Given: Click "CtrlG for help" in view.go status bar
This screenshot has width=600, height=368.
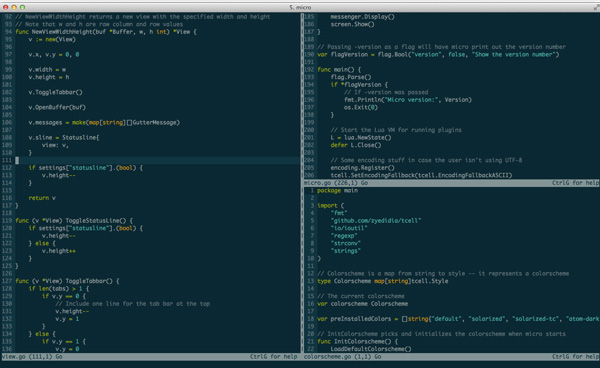Looking at the screenshot, I should tap(274, 357).
